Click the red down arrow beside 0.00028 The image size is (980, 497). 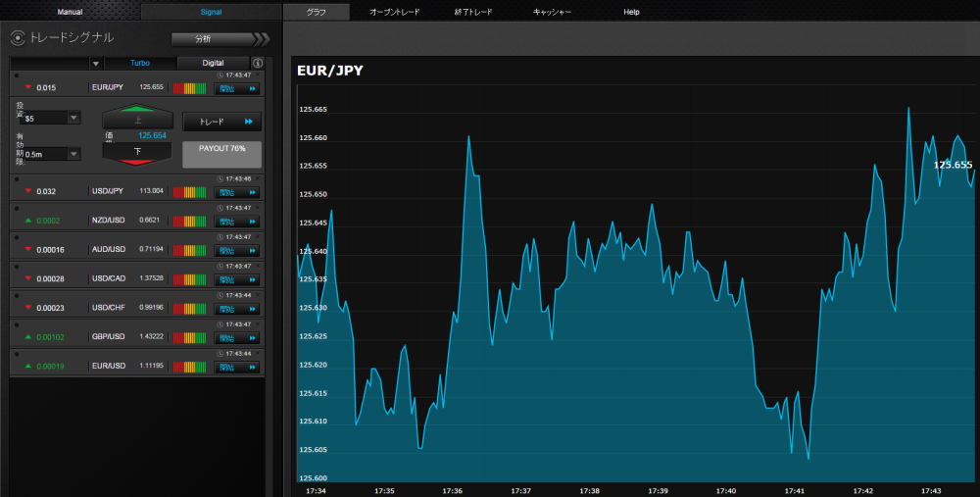28,278
